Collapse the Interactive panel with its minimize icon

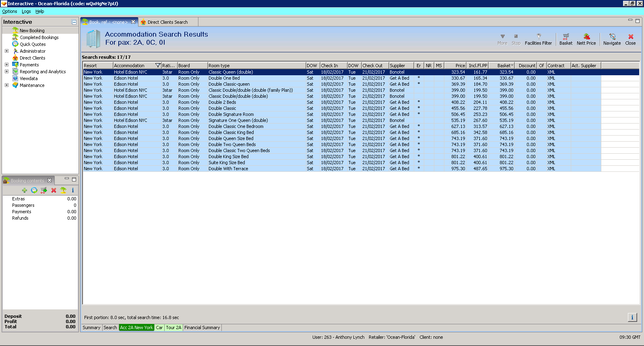coord(74,22)
